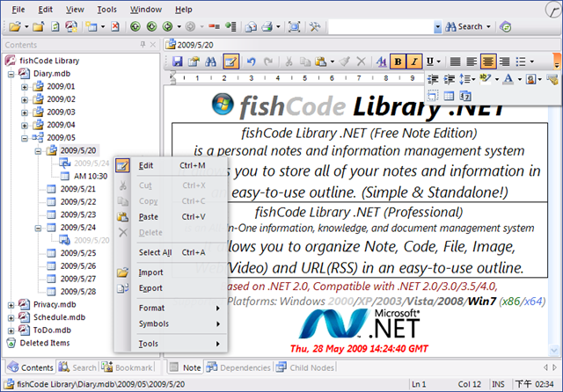Click the scissors cut icon in editor toolbar
This screenshot has width=563, height=392.
click(289, 62)
